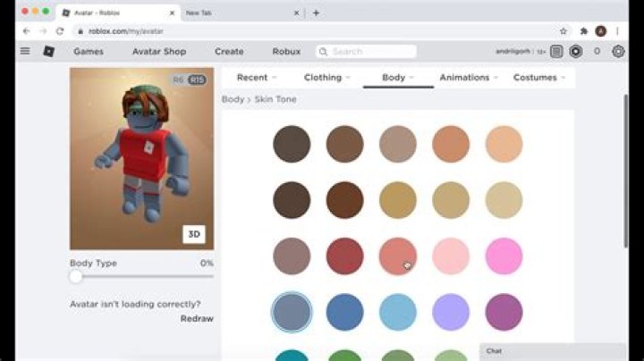Select the hot pink skin tone swatch
The width and height of the screenshot is (644, 361).
coord(504,256)
